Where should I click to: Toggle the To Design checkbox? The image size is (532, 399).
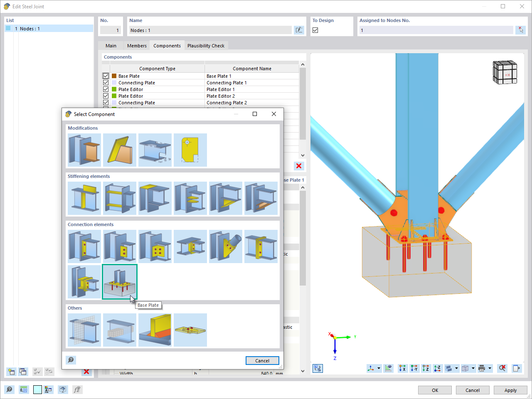[315, 30]
